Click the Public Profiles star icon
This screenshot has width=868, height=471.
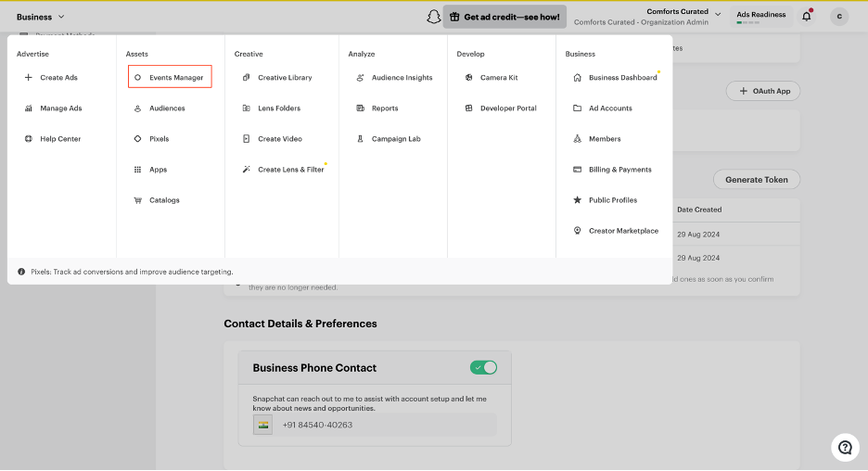pyautogui.click(x=578, y=200)
